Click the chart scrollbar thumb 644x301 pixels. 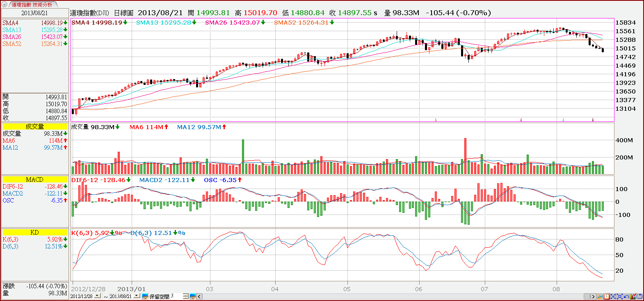[x=588, y=296]
